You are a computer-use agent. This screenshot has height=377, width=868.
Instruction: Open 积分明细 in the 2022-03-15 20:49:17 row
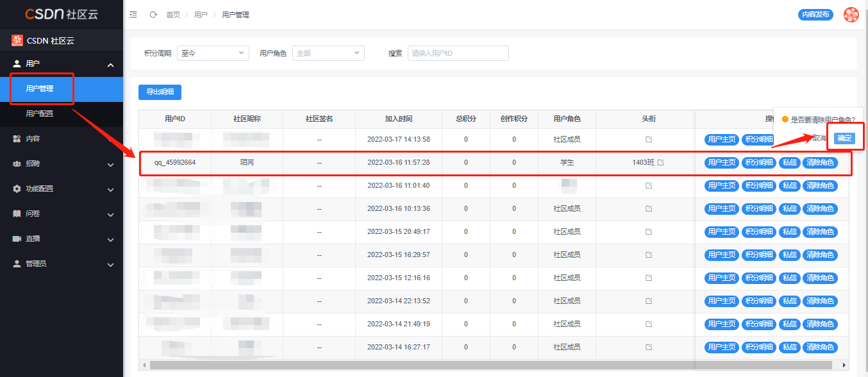(x=759, y=231)
